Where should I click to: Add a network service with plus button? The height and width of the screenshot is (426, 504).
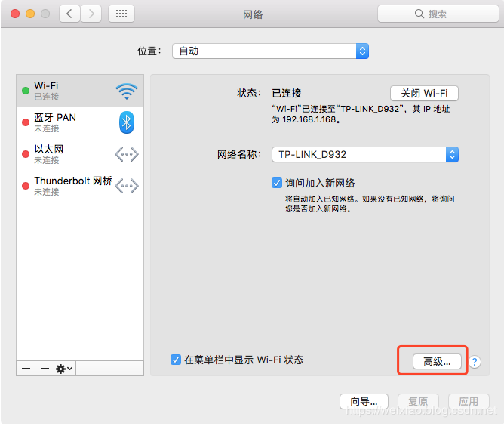click(26, 368)
